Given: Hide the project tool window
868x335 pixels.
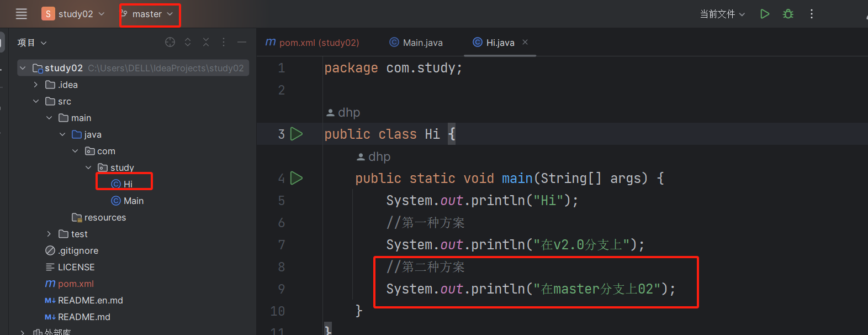Looking at the screenshot, I should tap(241, 43).
